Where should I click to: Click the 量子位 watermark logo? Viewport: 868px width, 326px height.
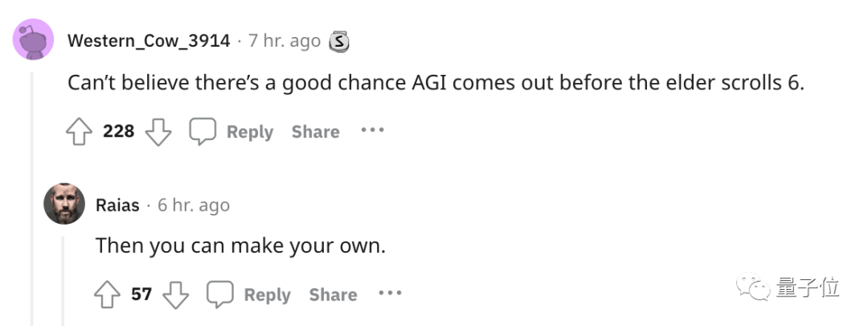point(791,287)
